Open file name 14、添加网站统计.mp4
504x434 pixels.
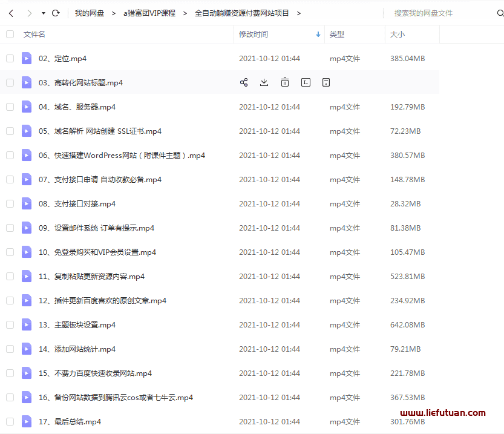(77, 349)
